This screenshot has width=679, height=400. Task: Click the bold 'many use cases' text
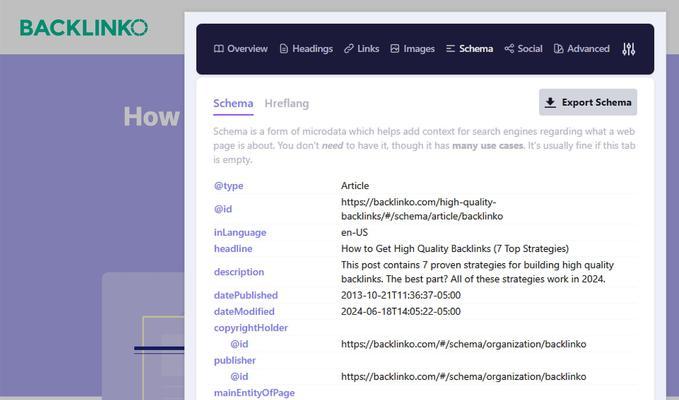488,145
